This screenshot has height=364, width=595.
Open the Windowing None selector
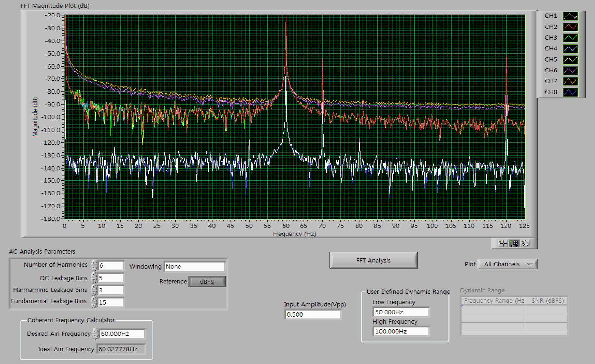(x=194, y=266)
